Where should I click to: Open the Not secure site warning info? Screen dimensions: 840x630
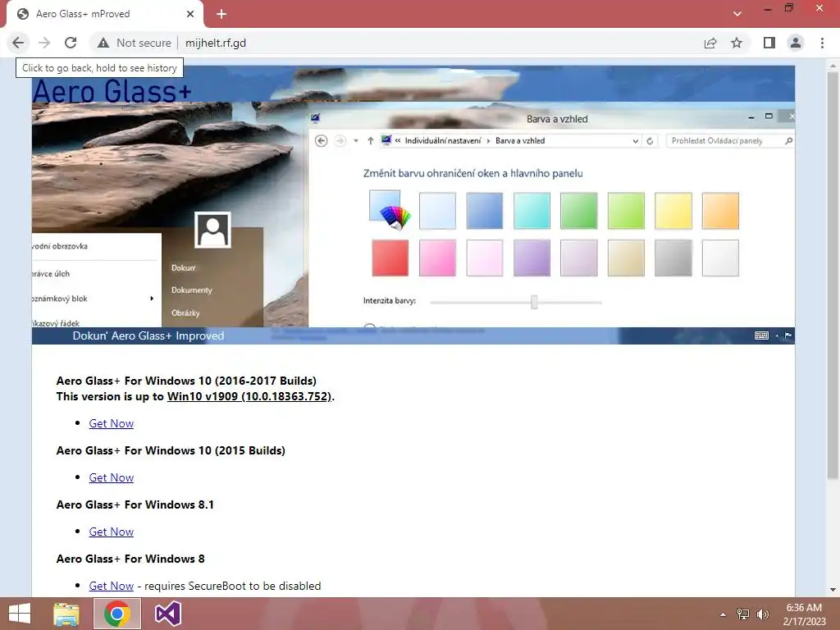click(x=135, y=43)
